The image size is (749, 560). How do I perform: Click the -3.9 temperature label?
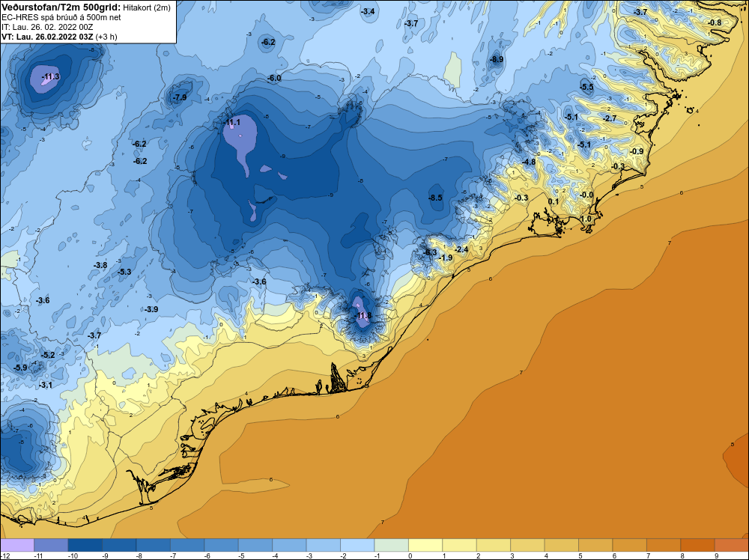(151, 309)
